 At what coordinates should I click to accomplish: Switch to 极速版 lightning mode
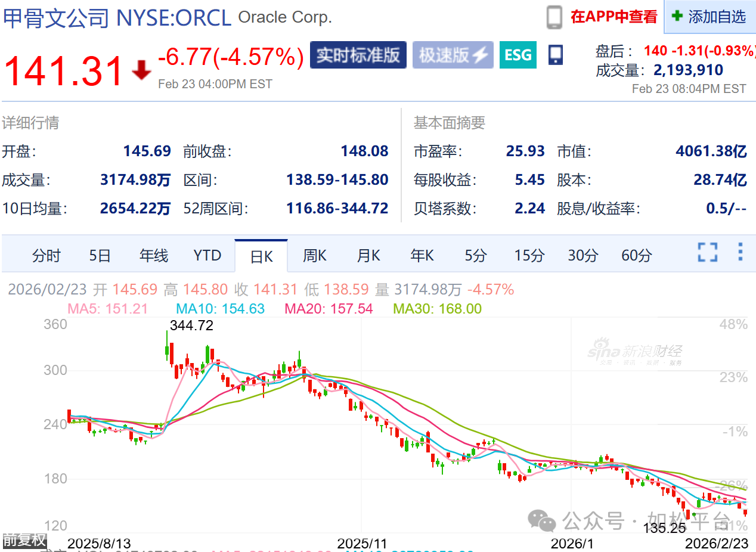click(453, 55)
